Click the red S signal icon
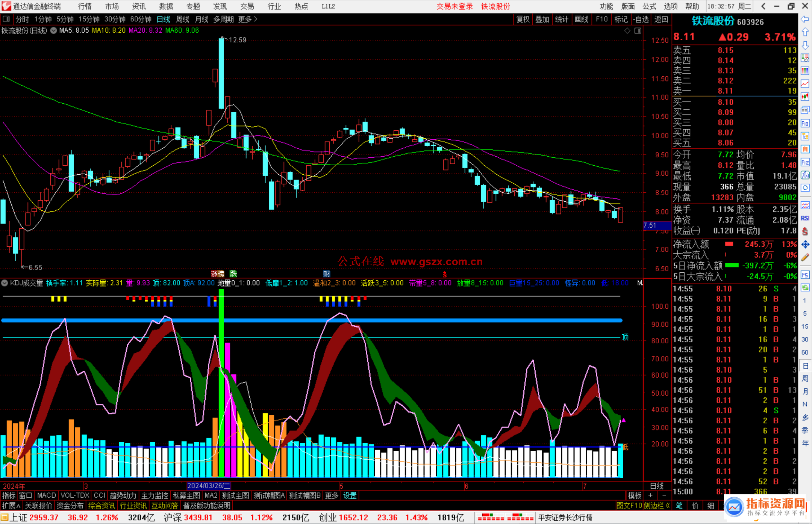 pos(805,231)
